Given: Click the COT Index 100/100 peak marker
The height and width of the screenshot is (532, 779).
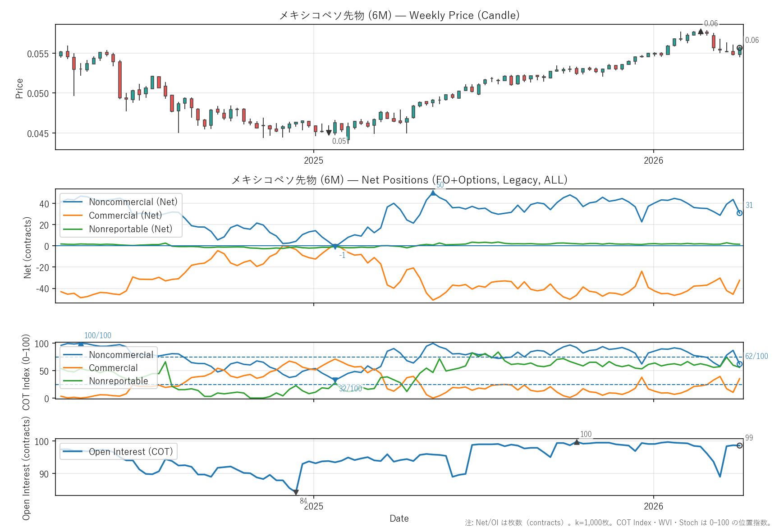Looking at the screenshot, I should (x=81, y=344).
